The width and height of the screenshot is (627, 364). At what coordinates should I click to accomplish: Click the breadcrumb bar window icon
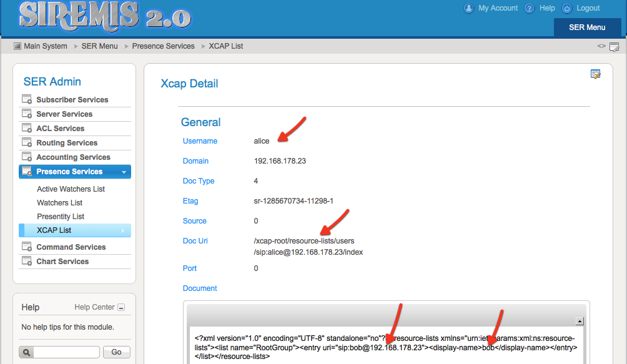(614, 47)
